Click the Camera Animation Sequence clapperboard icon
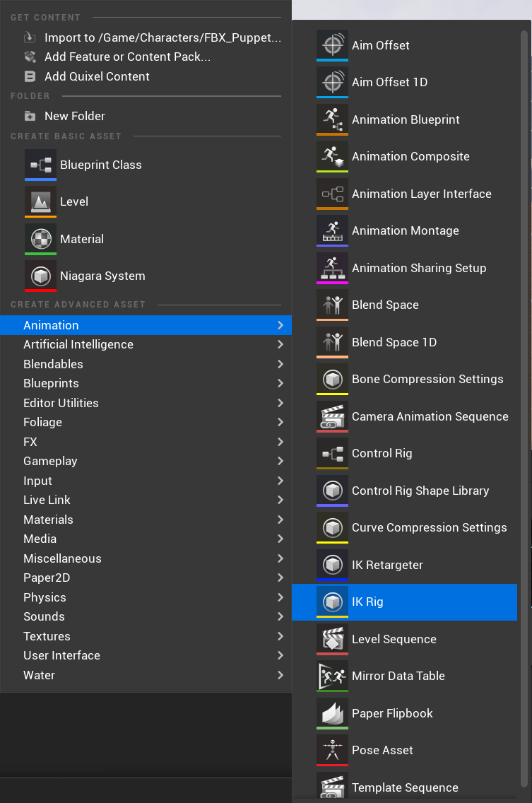The width and height of the screenshot is (532, 803). (x=332, y=416)
